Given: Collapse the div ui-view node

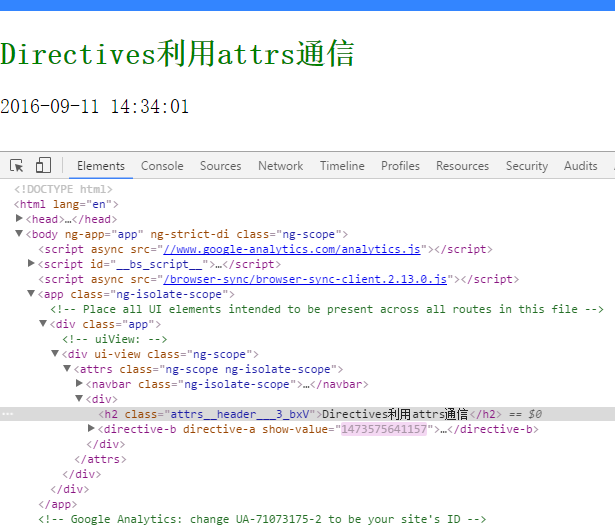Looking at the screenshot, I should click(x=55, y=353).
